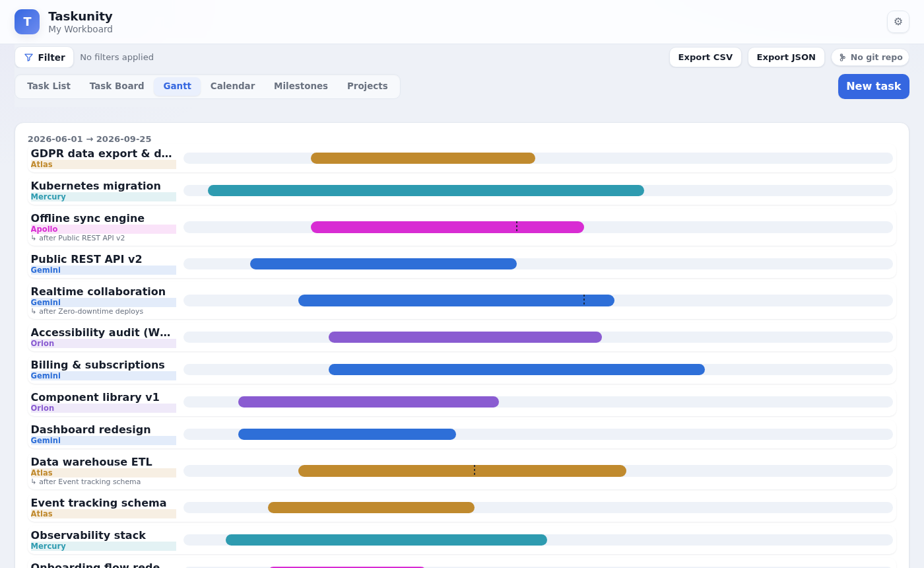This screenshot has height=568, width=924.
Task: Select the Gantt tab
Action: [178, 87]
